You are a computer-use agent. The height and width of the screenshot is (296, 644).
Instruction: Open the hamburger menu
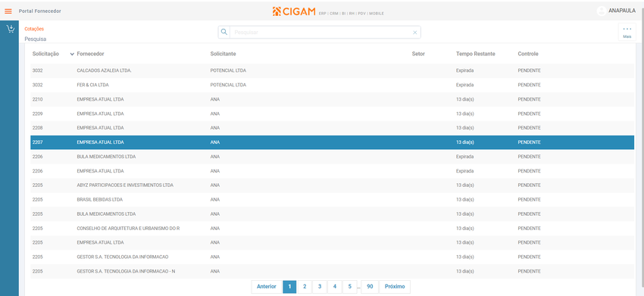(8, 11)
